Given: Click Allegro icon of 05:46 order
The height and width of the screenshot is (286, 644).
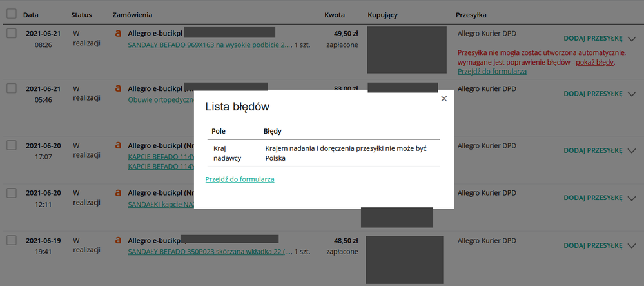Looking at the screenshot, I should [x=118, y=88].
